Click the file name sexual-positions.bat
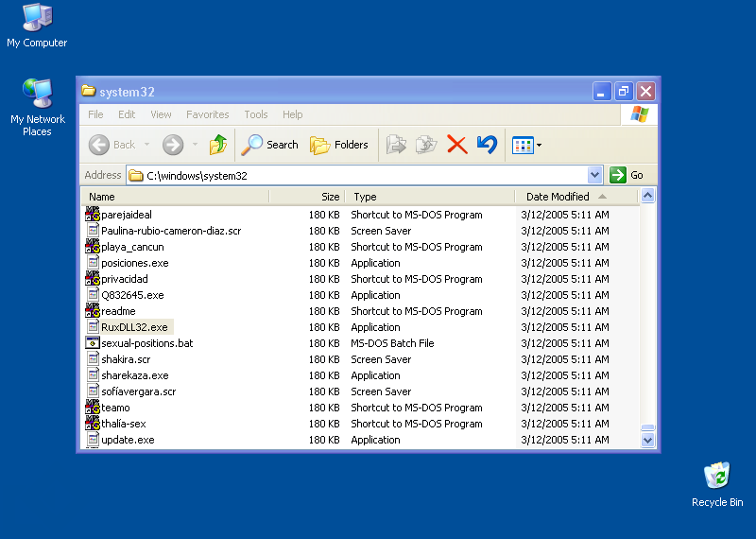This screenshot has width=756, height=539. pos(147,343)
